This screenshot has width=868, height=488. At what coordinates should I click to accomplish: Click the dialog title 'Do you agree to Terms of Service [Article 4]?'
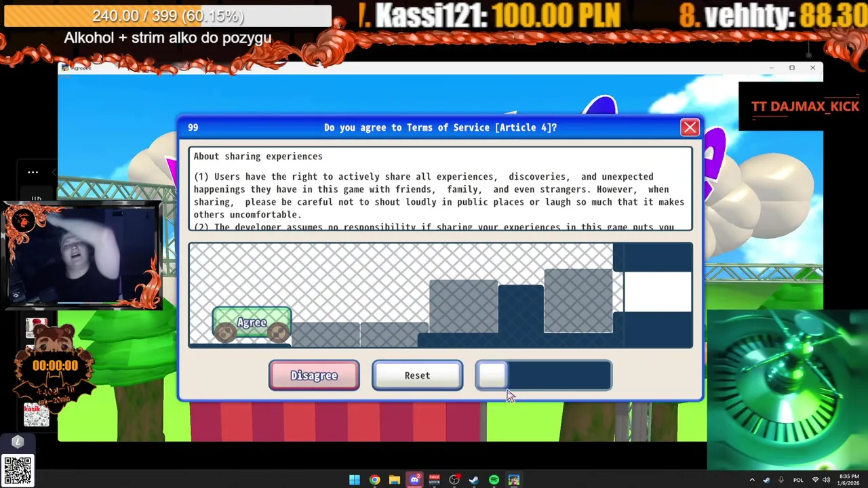pos(440,127)
